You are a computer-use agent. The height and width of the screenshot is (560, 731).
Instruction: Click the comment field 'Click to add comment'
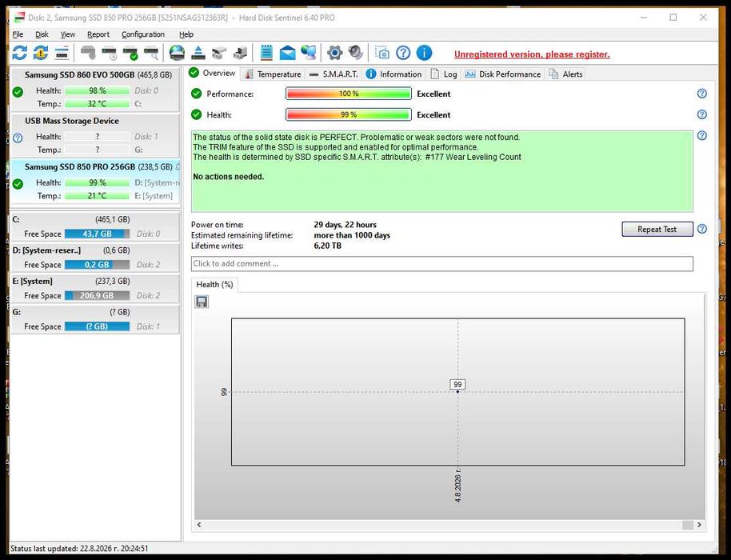pos(441,263)
